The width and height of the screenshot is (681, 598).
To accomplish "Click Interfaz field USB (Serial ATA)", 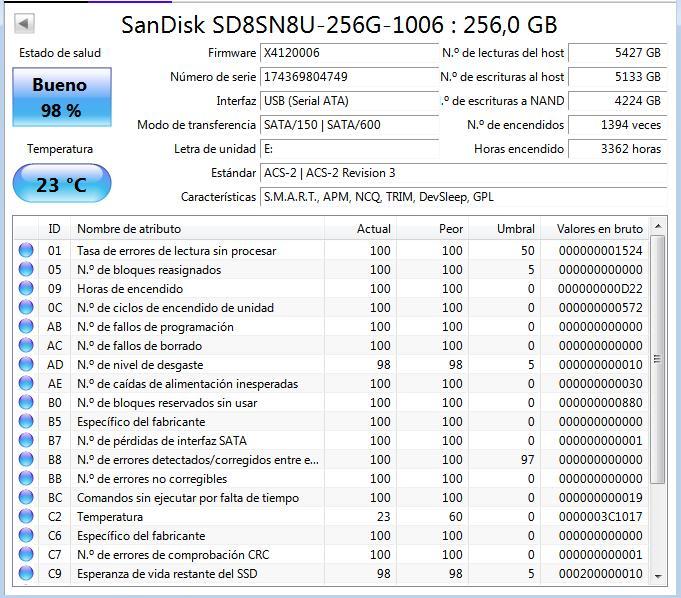I will click(x=349, y=101).
